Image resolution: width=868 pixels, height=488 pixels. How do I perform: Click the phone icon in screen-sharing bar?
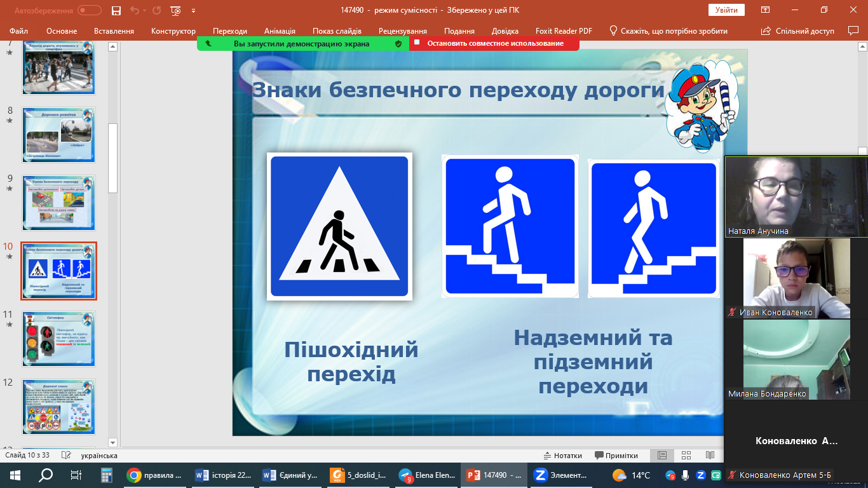point(208,43)
